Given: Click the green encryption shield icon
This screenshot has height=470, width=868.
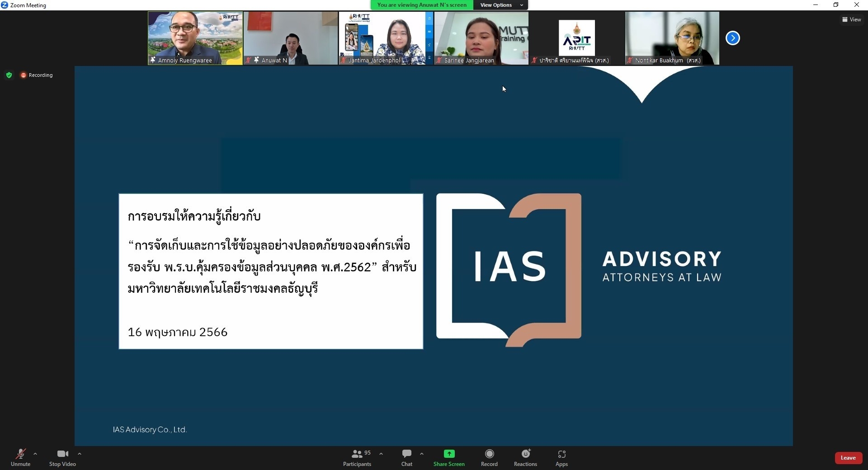Looking at the screenshot, I should (9, 75).
